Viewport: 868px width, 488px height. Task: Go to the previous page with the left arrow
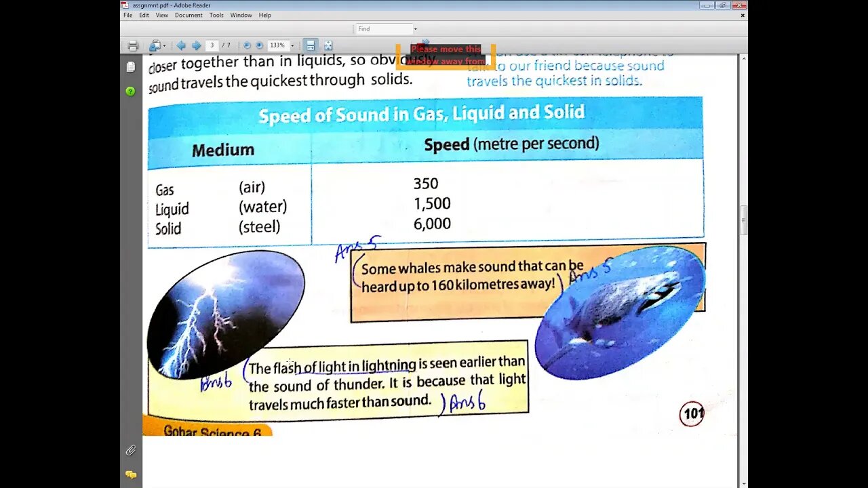181,45
